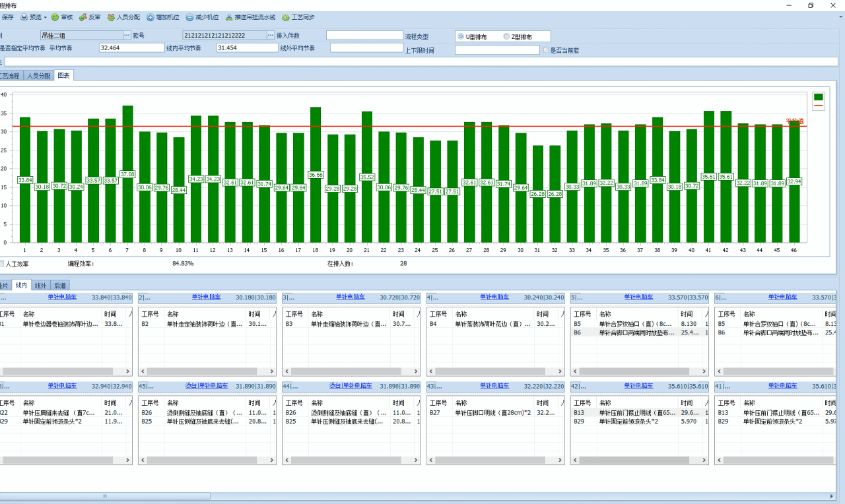Open 人员分配 from the toolbar
The height and width of the screenshot is (504, 845).
coord(111,17)
